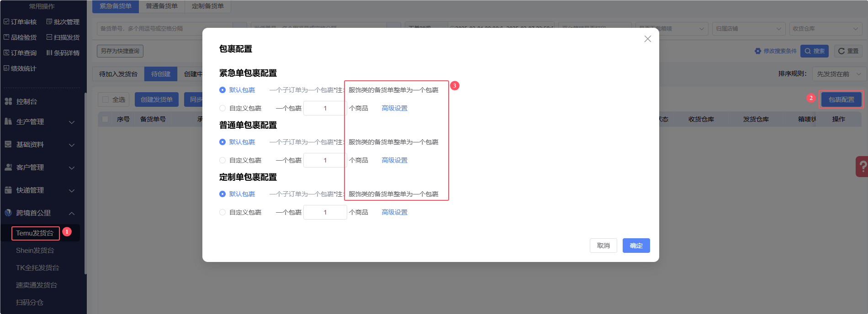This screenshot has height=314, width=868.
Task: Click the 搜索 button
Action: point(815,51)
